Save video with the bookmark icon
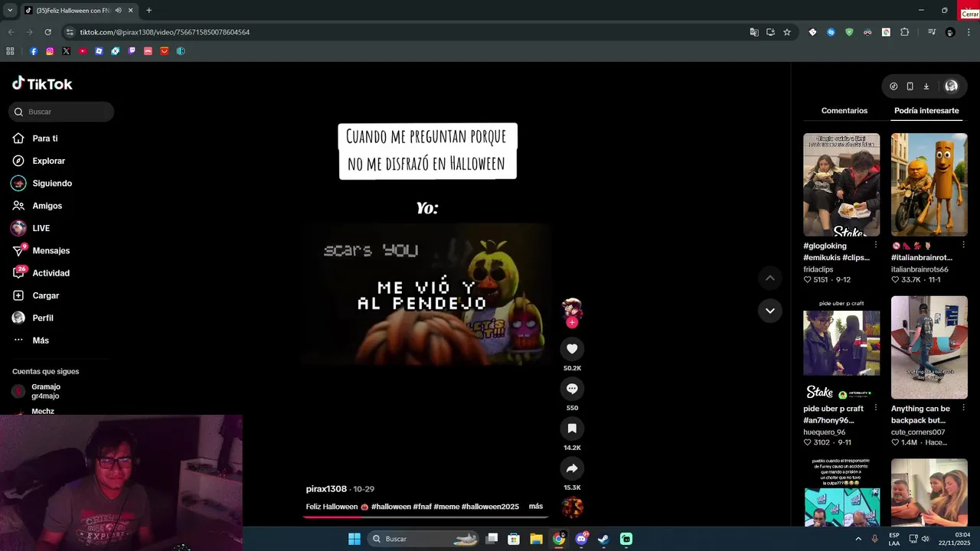Viewport: 980px width, 551px height. tap(572, 429)
